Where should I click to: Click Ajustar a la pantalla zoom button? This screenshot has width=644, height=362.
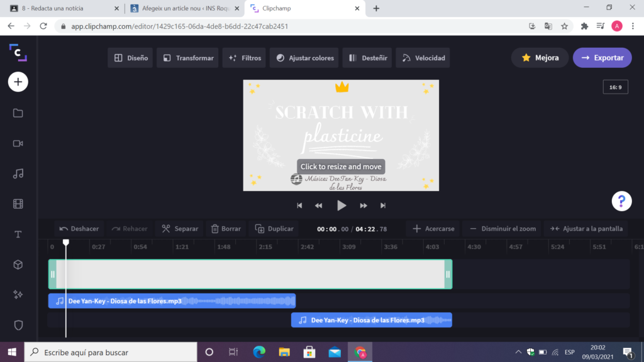tap(586, 229)
